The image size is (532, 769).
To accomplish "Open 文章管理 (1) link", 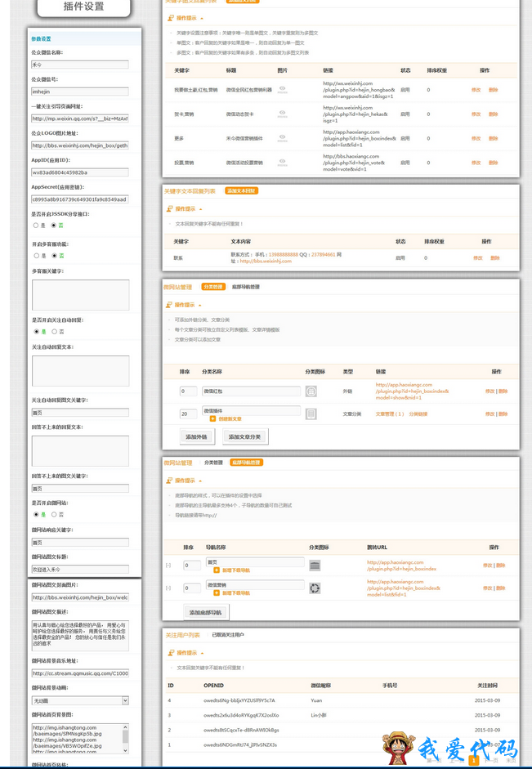I will coord(390,414).
